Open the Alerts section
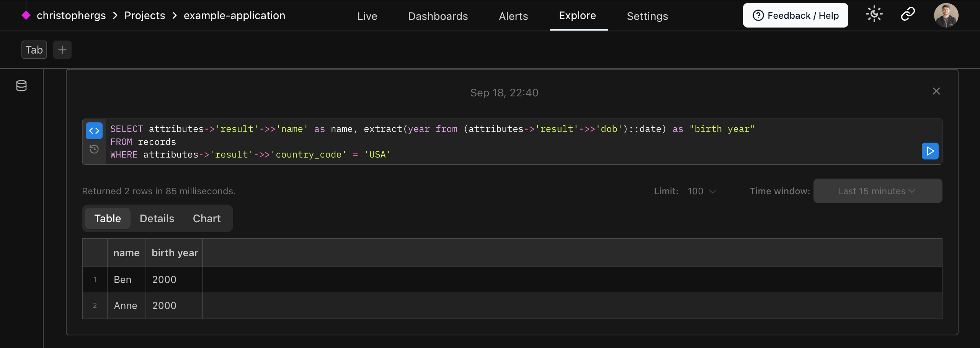 tap(513, 16)
